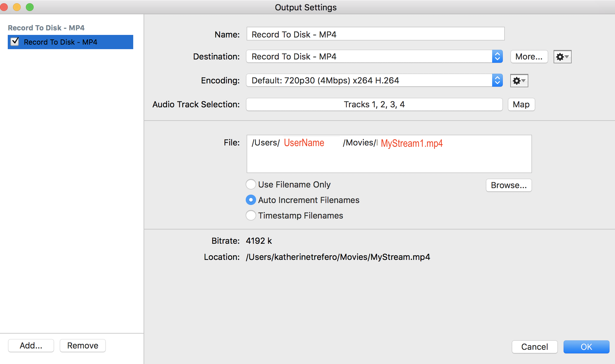This screenshot has height=364, width=615.
Task: Click the Location path text
Action: tap(338, 257)
